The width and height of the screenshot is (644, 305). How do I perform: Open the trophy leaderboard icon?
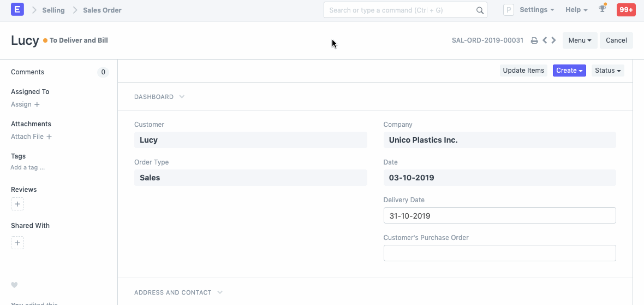pyautogui.click(x=603, y=9)
